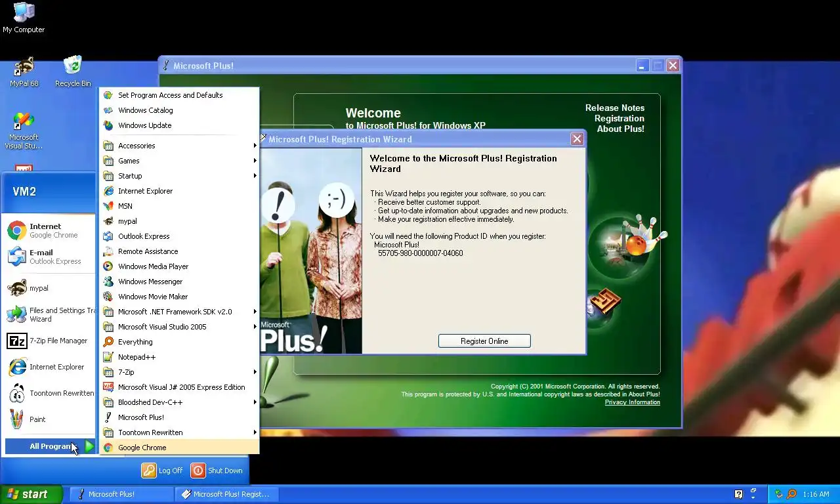Open Microsoft Visual Studio desktop shortcut
The height and width of the screenshot is (504, 840).
point(24,131)
